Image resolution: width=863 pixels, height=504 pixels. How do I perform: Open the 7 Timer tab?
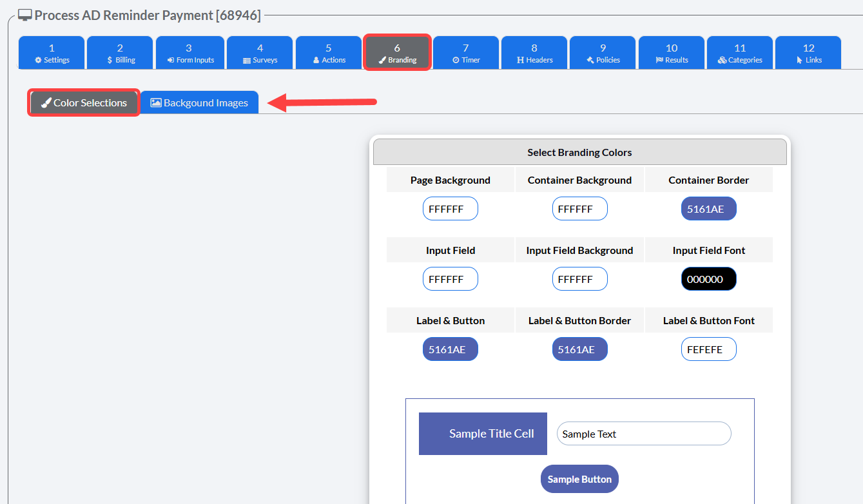pos(466,53)
